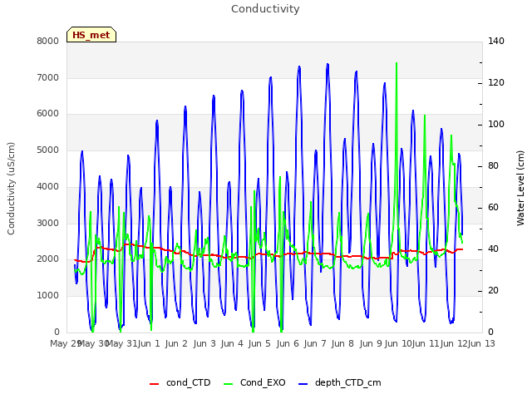Click the 4000 left axis tick label
This screenshot has height=399, width=532.
48,186
